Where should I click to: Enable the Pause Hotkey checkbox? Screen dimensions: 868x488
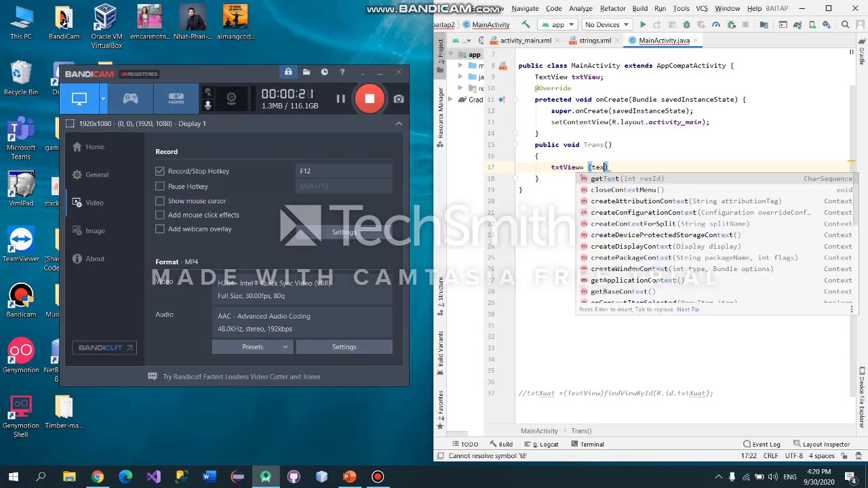(160, 186)
